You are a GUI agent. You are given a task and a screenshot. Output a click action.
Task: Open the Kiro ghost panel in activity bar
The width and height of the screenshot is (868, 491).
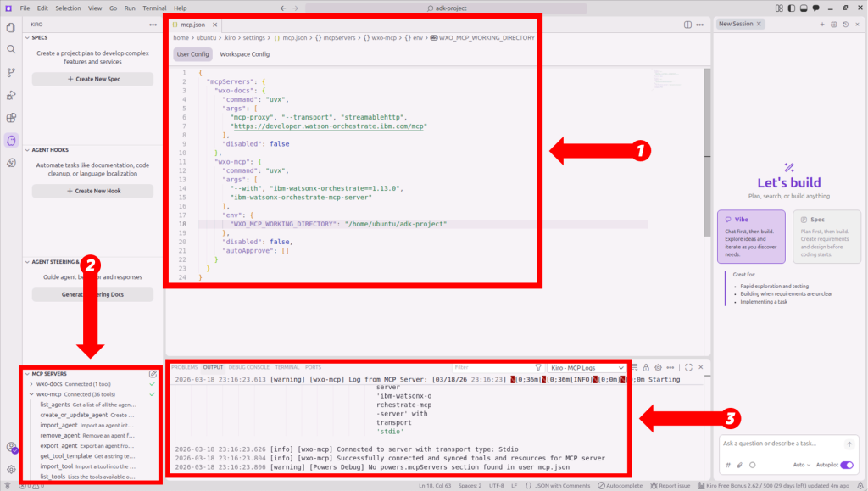[x=11, y=140]
